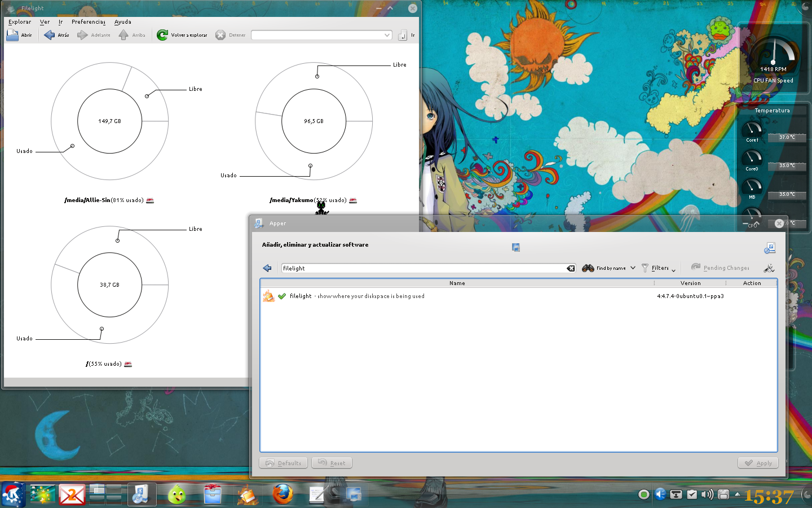Image resolution: width=812 pixels, height=508 pixels.
Task: Click the green checkmark beside the filelight package
Action: (282, 296)
